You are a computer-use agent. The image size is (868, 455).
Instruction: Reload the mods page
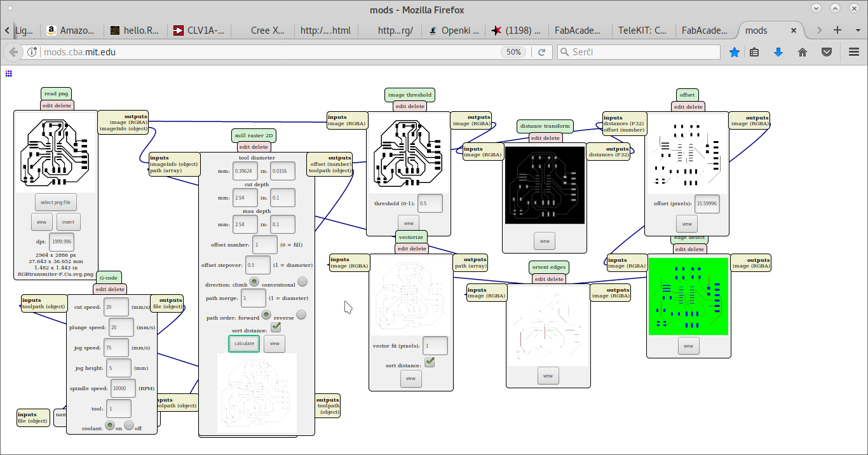click(x=542, y=52)
